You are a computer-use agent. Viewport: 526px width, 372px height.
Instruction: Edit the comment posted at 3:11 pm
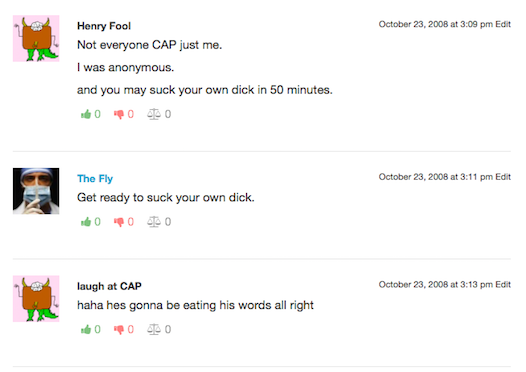[503, 177]
